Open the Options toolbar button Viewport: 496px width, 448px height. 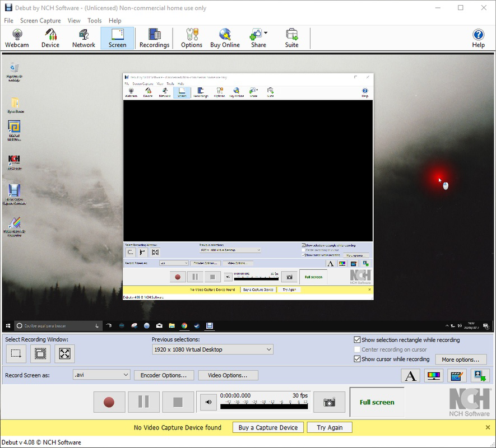[x=191, y=38]
